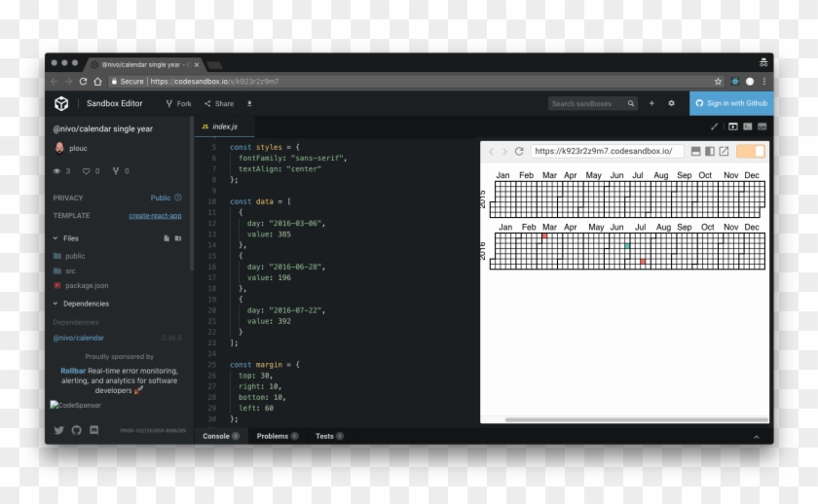Click the download sandbox icon
This screenshot has height=504, width=818.
coord(249,103)
